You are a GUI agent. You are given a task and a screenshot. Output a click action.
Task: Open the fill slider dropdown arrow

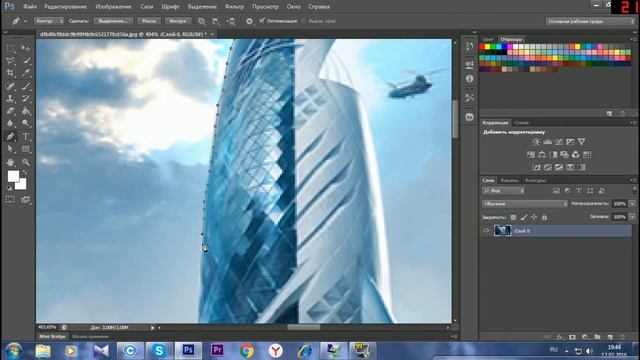pyautogui.click(x=632, y=217)
